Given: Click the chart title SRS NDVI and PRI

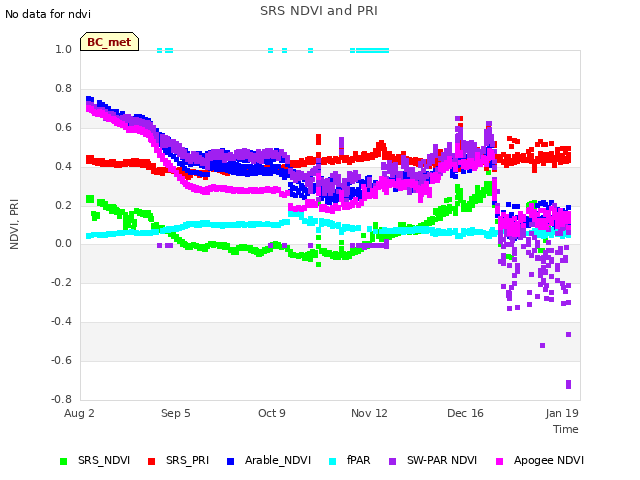Looking at the screenshot, I should click(x=319, y=10).
